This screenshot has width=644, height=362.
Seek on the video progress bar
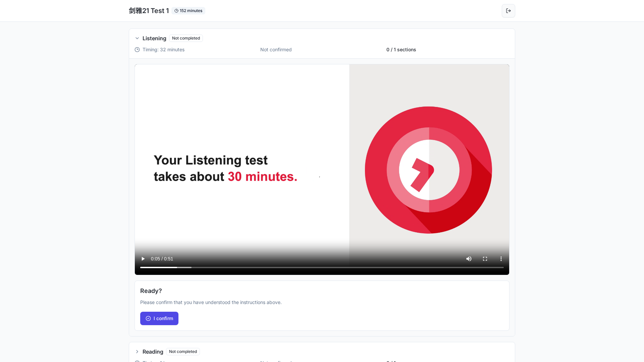[322, 267]
